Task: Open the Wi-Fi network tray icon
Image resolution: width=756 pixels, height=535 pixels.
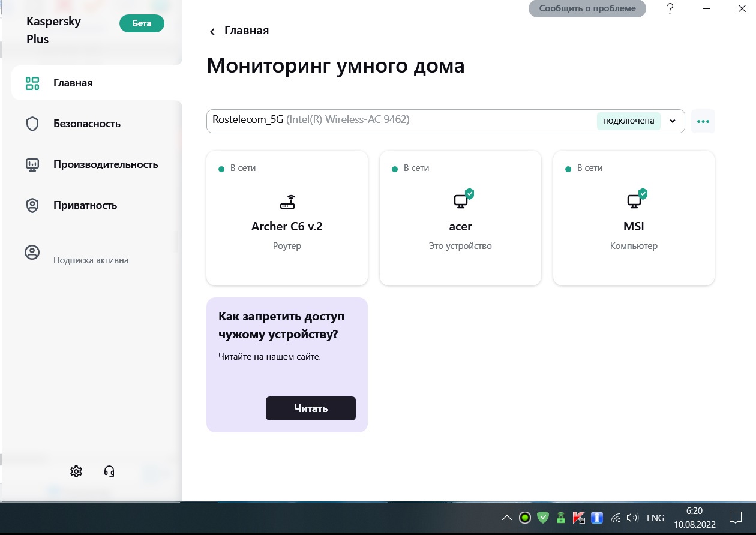Action: click(615, 518)
